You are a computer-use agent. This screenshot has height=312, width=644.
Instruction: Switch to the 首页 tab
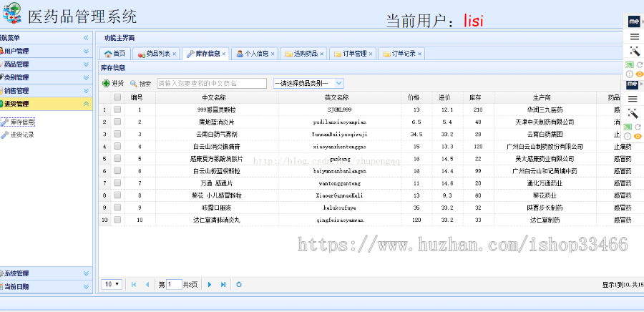coord(115,54)
